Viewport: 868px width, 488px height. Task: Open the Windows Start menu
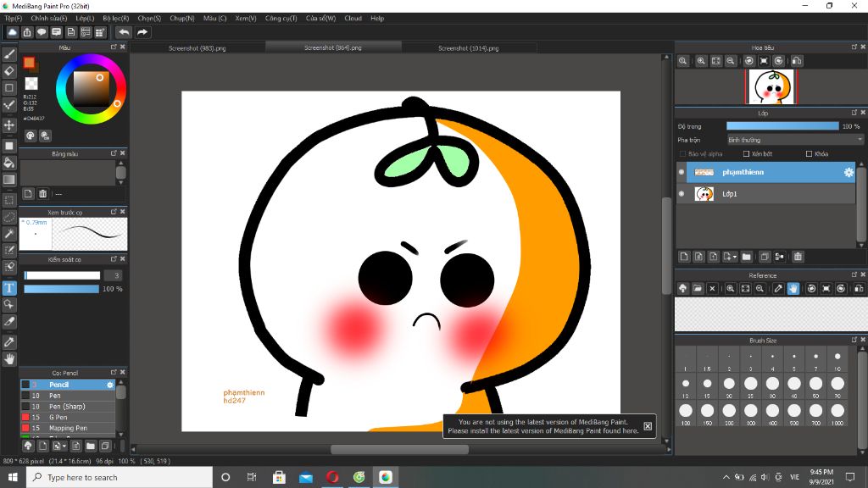point(13,477)
